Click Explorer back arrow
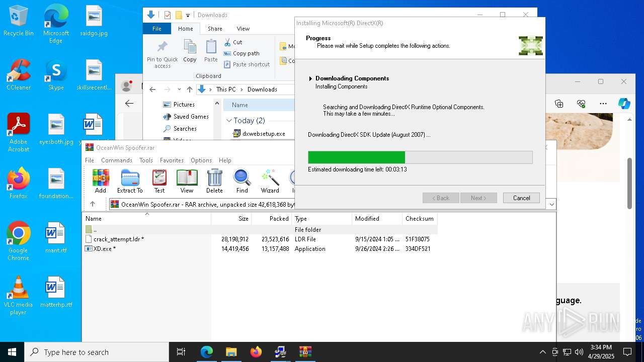 tap(152, 89)
